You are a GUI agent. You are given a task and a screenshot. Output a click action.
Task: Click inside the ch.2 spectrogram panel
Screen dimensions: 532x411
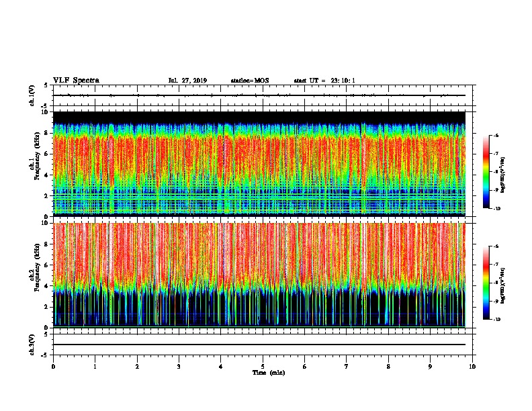259,275
